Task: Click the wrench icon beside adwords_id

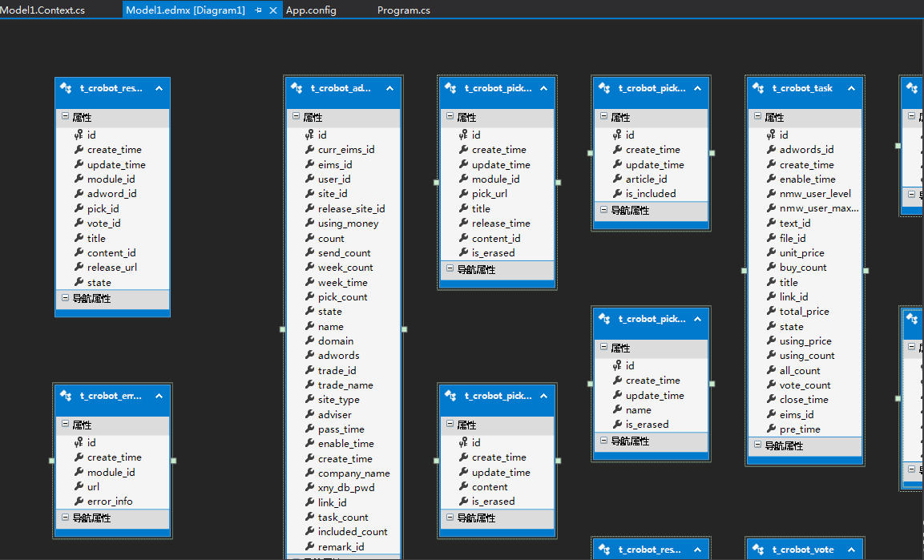Action: [771, 150]
